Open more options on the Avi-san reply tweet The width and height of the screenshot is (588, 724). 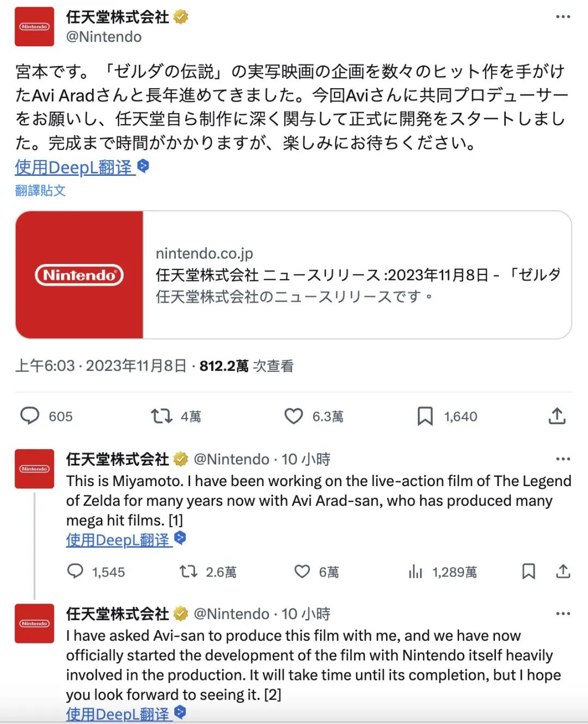[x=563, y=613]
